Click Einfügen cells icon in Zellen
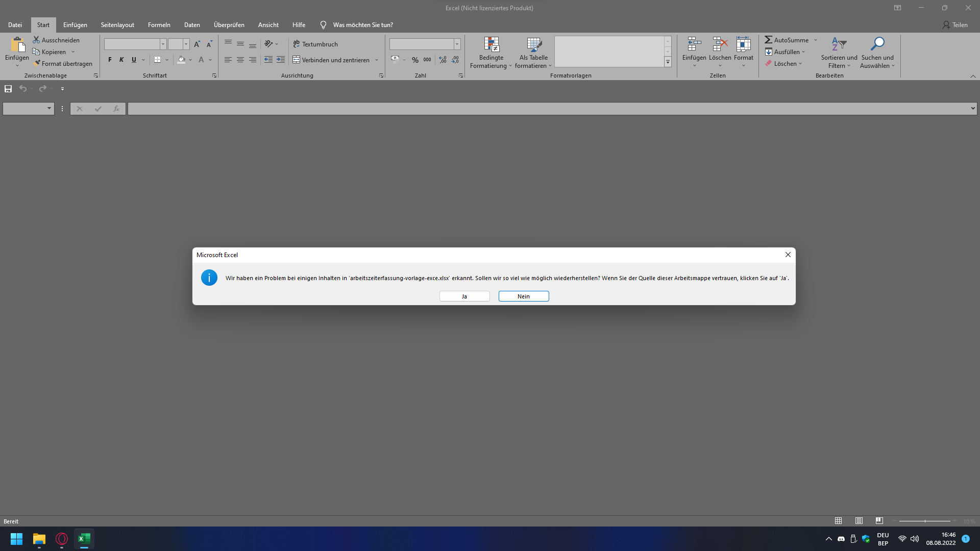Screen dimensions: 980x551 694,45
